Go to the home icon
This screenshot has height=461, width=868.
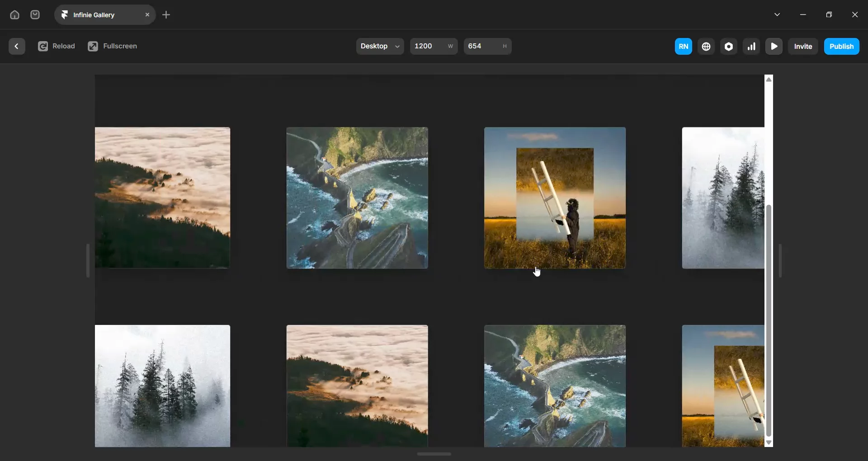coord(14,15)
